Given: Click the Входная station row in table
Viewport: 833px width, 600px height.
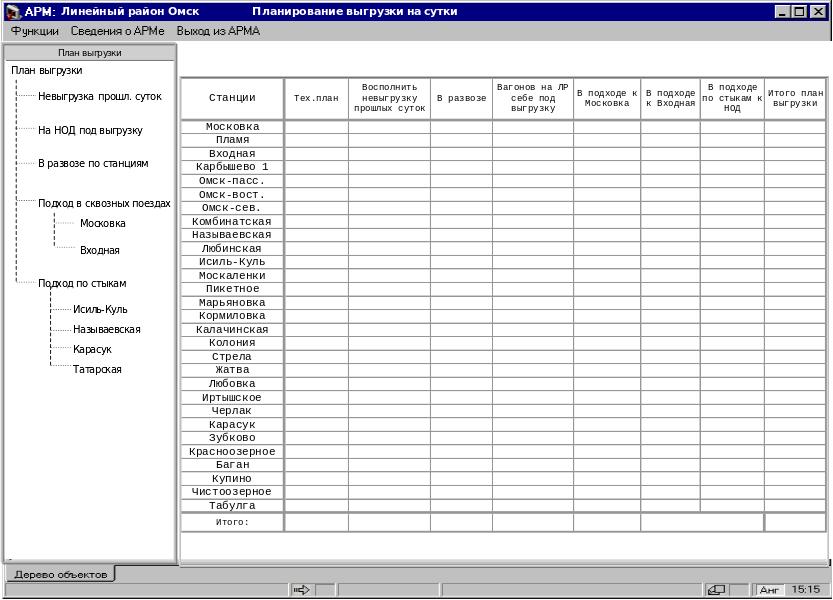Looking at the screenshot, I should [232, 154].
